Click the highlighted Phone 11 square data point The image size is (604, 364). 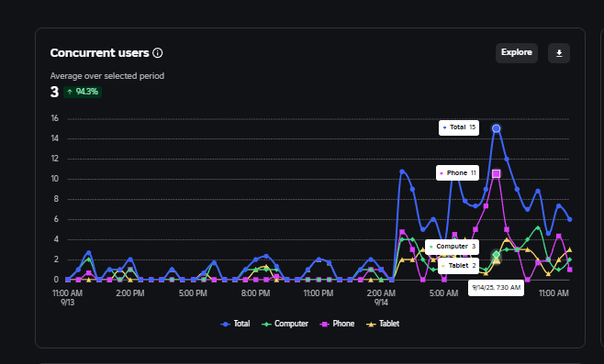pos(496,174)
